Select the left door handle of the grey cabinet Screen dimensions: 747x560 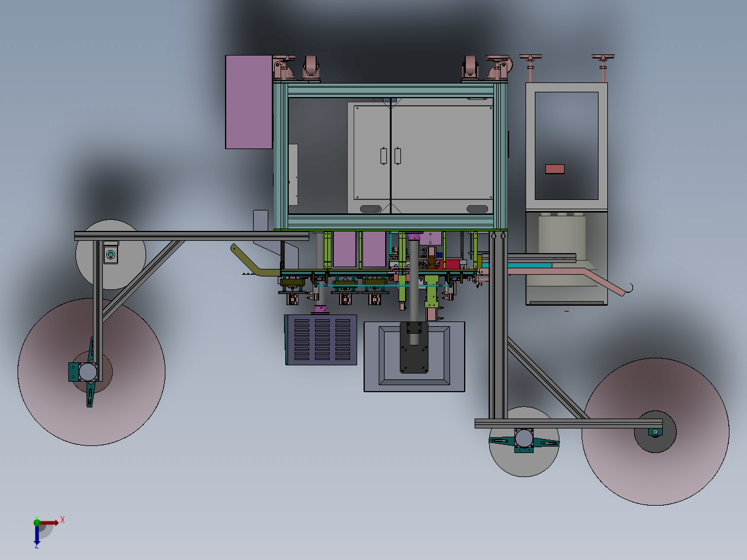pyautogui.click(x=383, y=156)
